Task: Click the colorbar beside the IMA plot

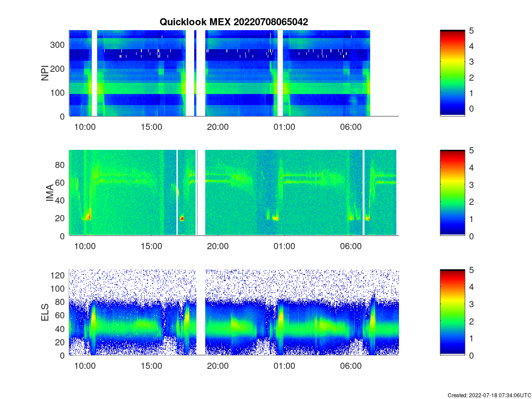Action: tap(452, 192)
